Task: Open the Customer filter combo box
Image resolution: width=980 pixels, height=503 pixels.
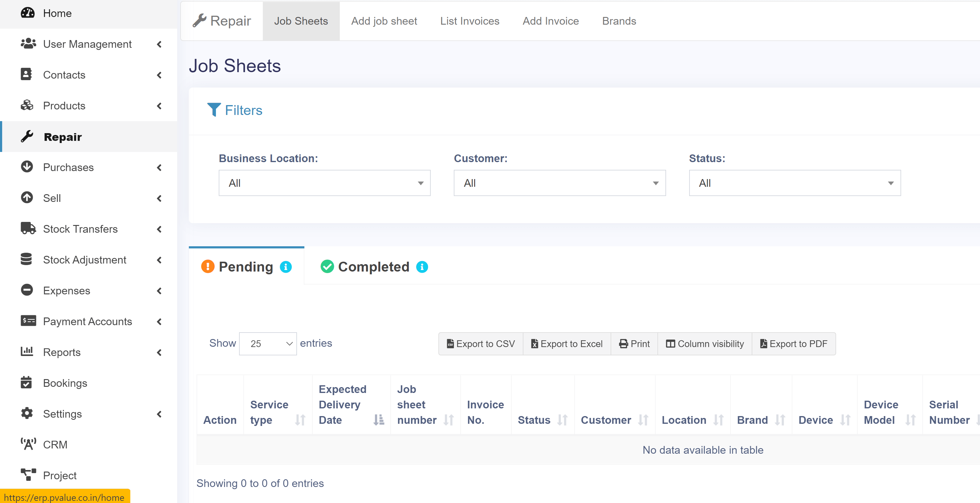Action: [559, 183]
